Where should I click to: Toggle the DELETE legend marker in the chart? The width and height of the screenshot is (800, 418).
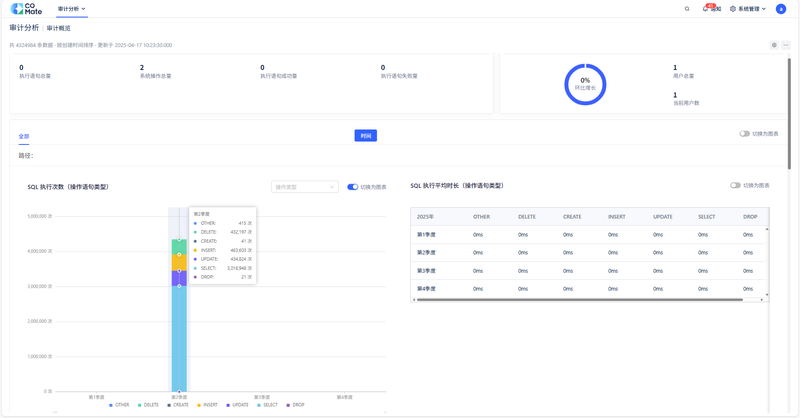click(x=140, y=405)
